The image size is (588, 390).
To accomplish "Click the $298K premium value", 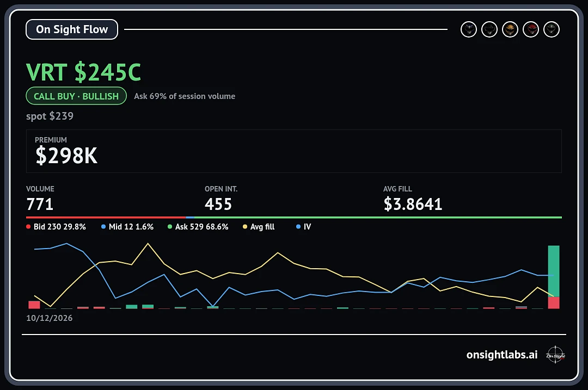I will click(66, 156).
